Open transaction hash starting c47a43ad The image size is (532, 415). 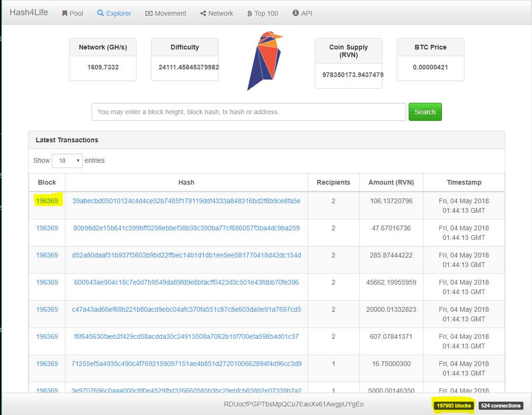(x=186, y=309)
